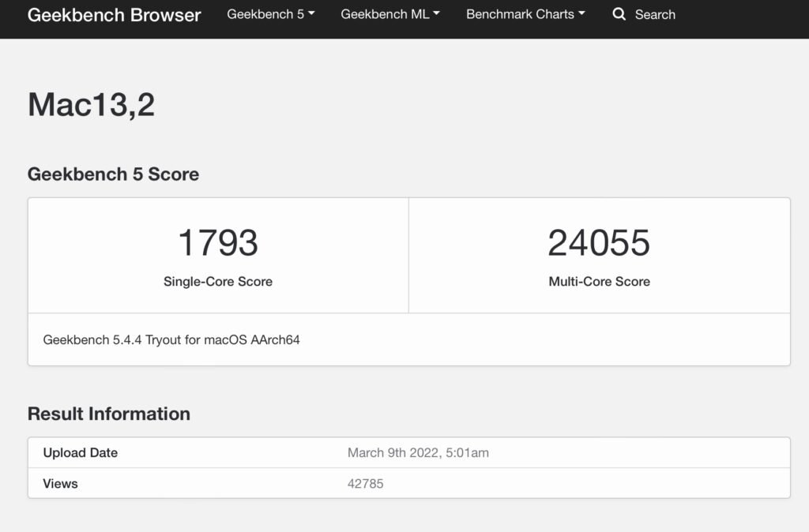Click the views count 42785
Image resolution: width=809 pixels, height=532 pixels.
point(365,484)
